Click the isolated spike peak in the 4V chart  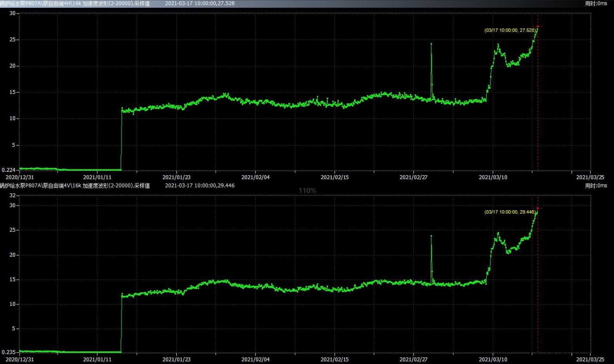431,236
